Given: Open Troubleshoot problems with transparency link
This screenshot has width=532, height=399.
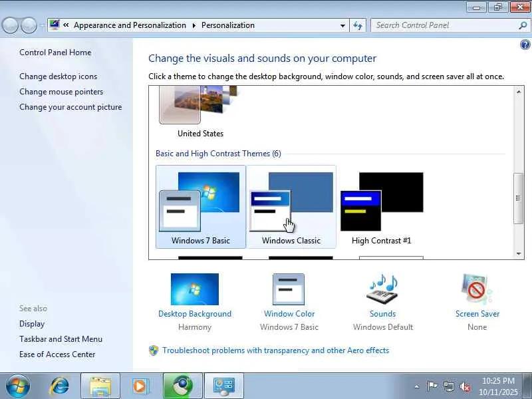Looking at the screenshot, I should [x=275, y=350].
